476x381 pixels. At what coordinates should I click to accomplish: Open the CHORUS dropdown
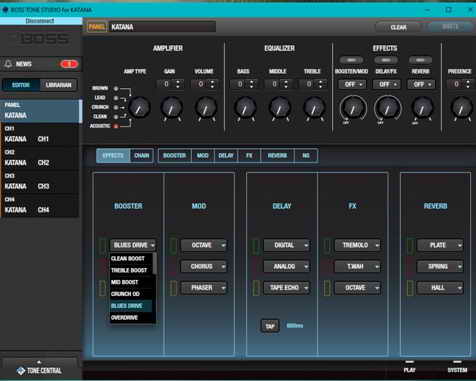click(204, 267)
